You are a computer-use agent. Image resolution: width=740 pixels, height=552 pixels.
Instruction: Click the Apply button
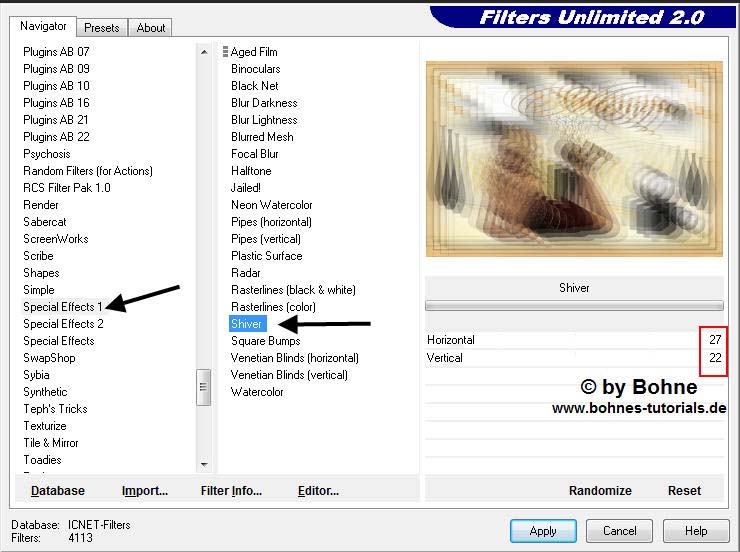point(543,531)
